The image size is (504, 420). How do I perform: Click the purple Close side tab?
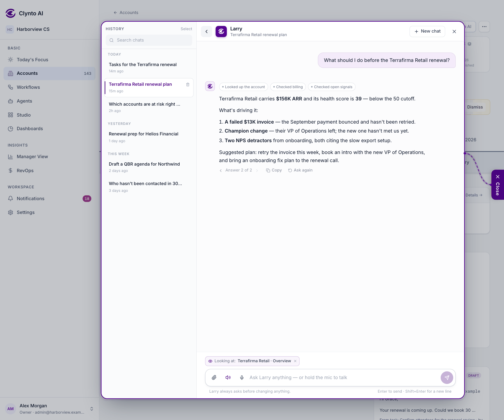tap(497, 185)
